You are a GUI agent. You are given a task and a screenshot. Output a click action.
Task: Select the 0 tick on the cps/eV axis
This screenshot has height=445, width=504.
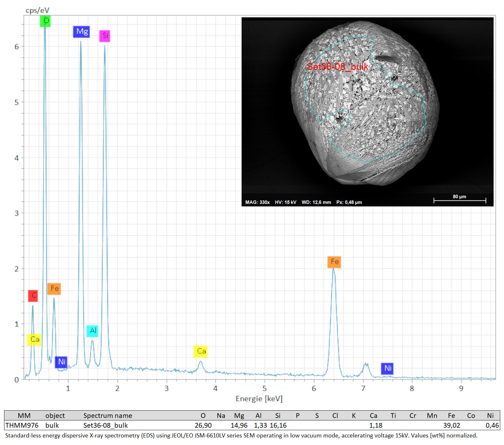17,380
